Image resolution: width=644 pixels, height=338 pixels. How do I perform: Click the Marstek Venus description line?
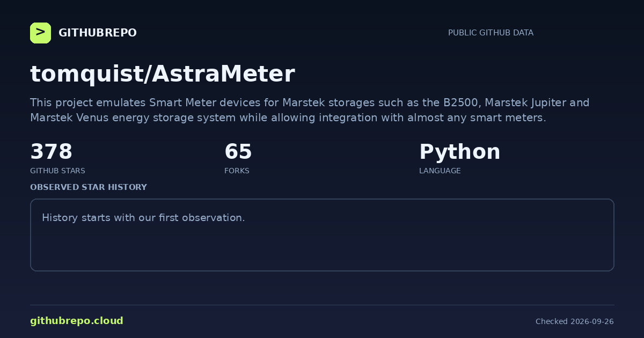coord(288,117)
